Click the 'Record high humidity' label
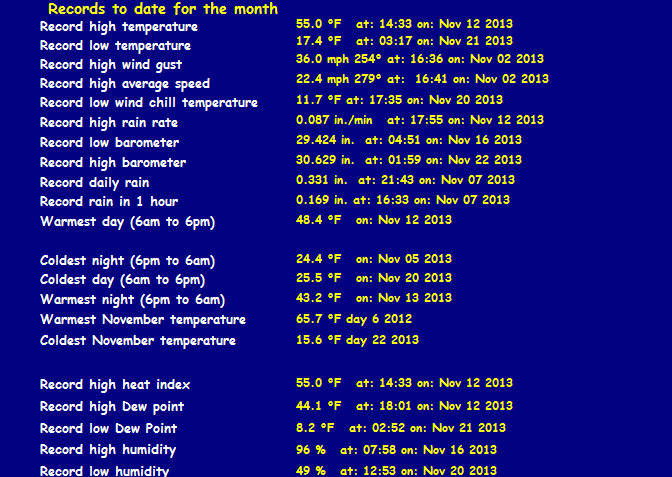Image resolution: width=672 pixels, height=477 pixels. pos(108,450)
